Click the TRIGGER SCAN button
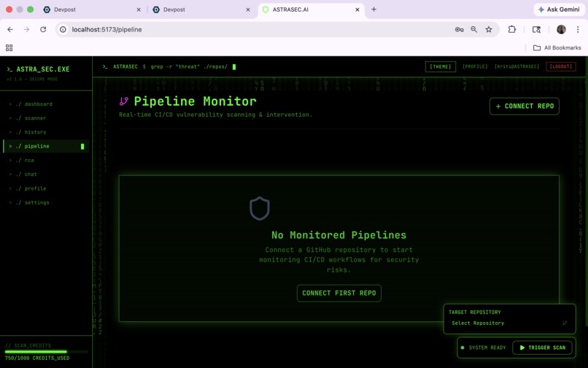Image resolution: width=588 pixels, height=368 pixels. [542, 348]
